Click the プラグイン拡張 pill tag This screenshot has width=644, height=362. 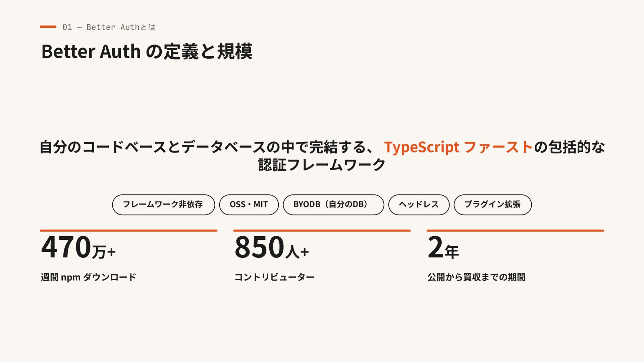click(x=492, y=204)
